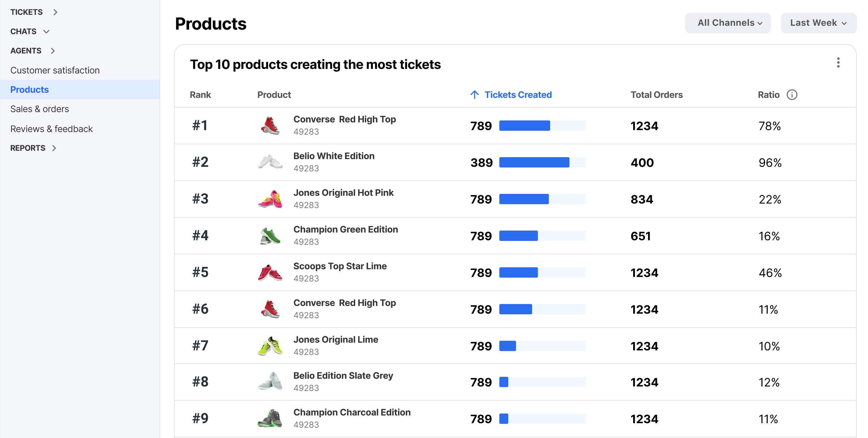Click the ticket bar for Converse Red High Top #1
Image resolution: width=868 pixels, height=438 pixels.
542,126
